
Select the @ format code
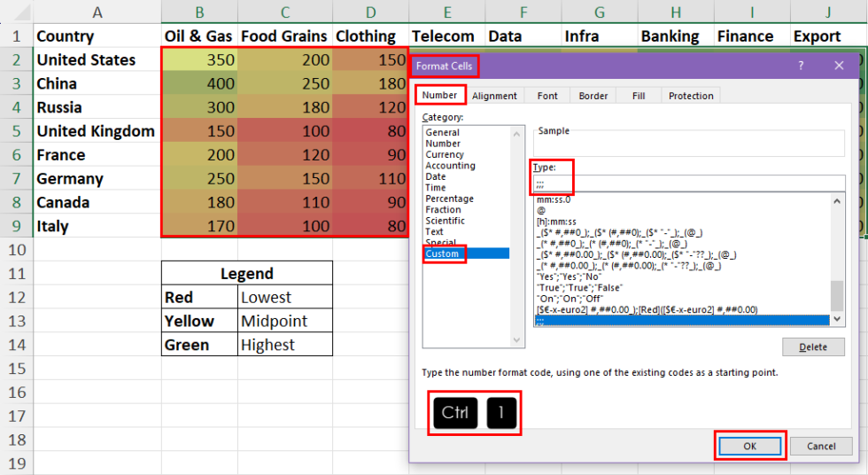click(541, 210)
